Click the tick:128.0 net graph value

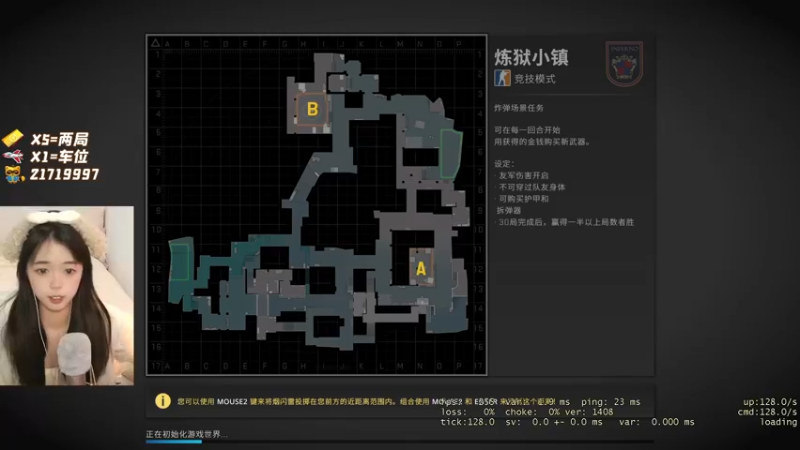(467, 422)
